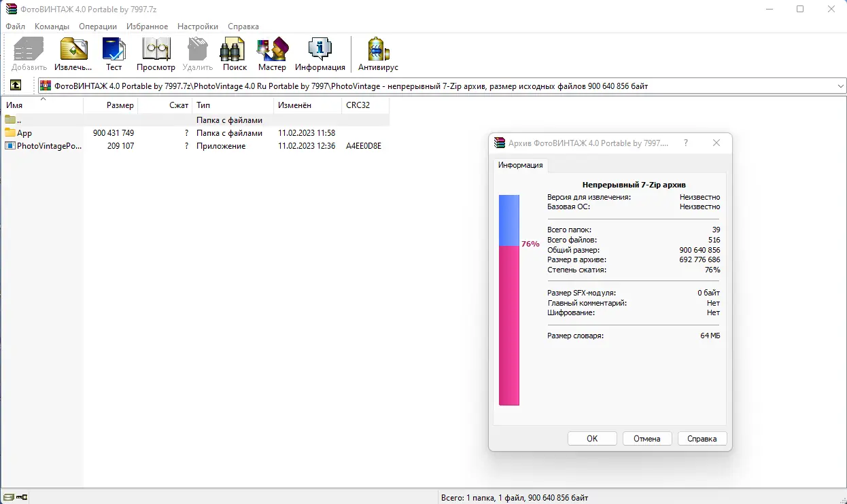Viewport: 847px width, 504px height.
Task: Run the Тест (Test) archive tool
Action: [x=114, y=49]
